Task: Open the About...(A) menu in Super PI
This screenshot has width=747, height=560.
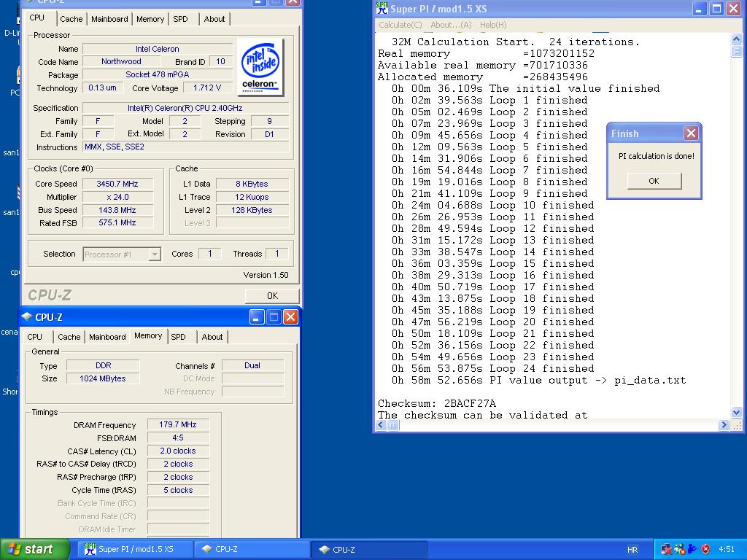Action: (x=451, y=25)
